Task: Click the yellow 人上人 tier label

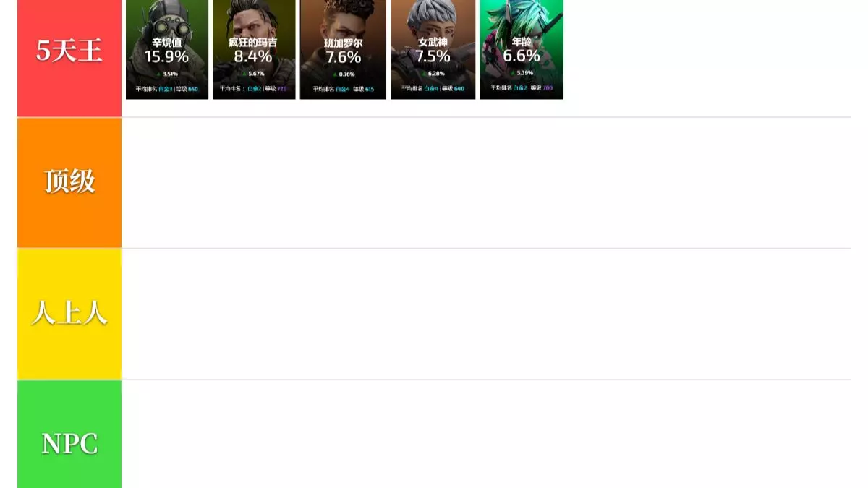Action: point(69,314)
